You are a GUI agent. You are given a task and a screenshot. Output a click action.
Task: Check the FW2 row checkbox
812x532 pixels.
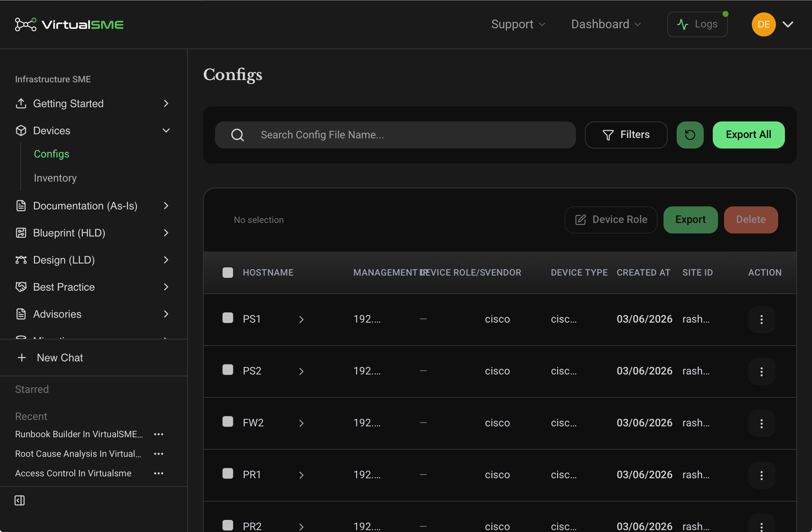(x=228, y=421)
